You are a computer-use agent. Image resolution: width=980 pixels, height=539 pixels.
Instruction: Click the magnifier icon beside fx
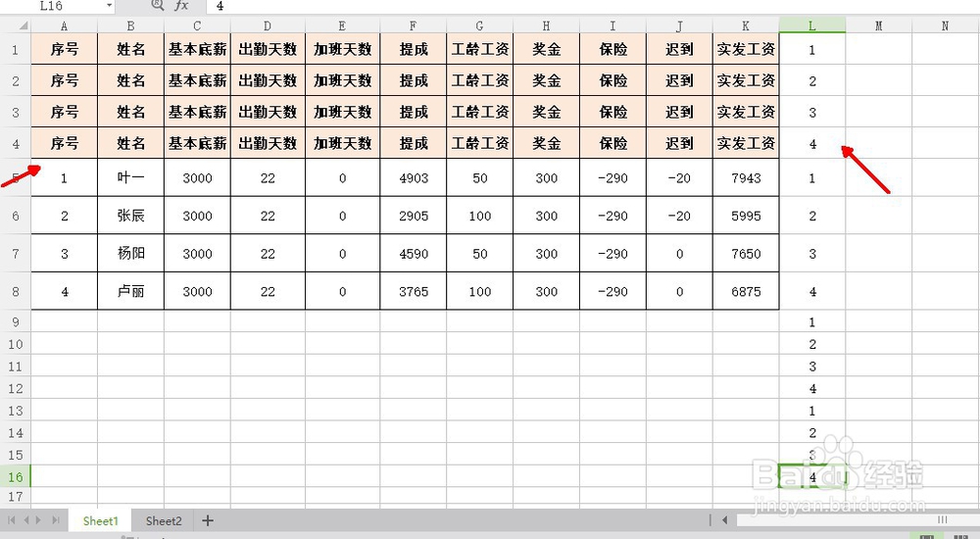click(158, 6)
